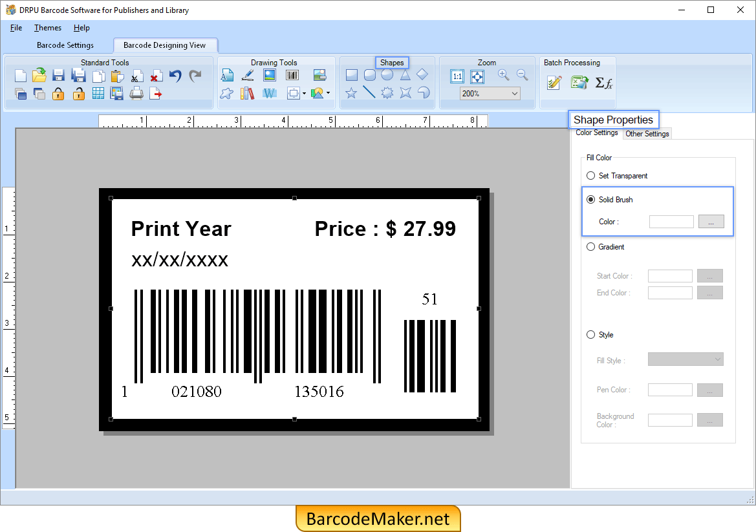Click the Cut scissors icon
The image size is (756, 532).
point(137,76)
